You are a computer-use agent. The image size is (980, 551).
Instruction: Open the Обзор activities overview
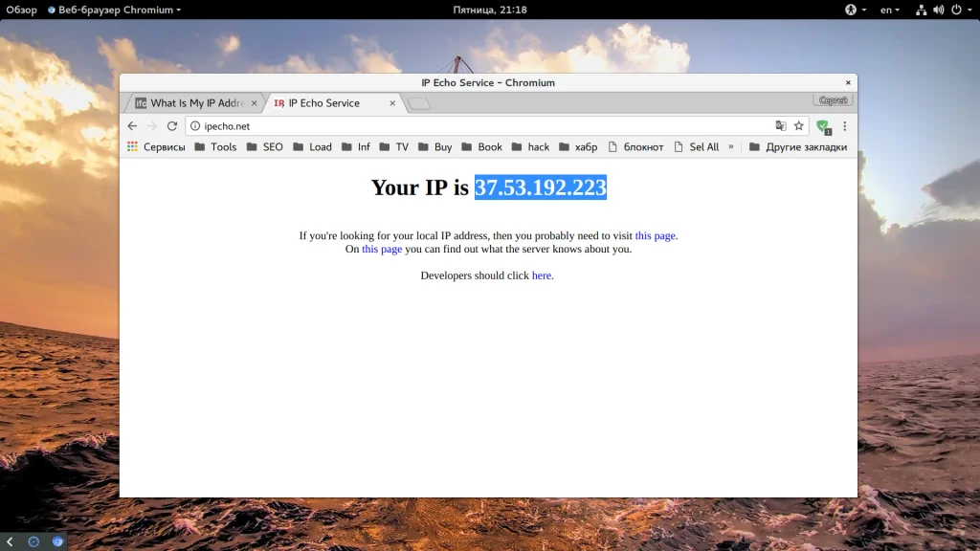[21, 10]
